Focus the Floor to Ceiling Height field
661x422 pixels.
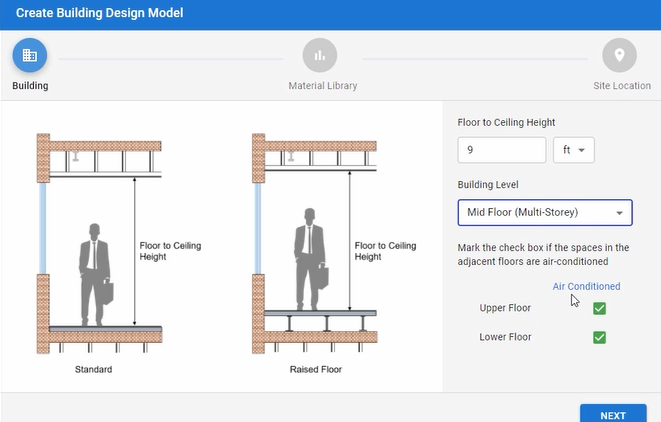[x=501, y=150]
